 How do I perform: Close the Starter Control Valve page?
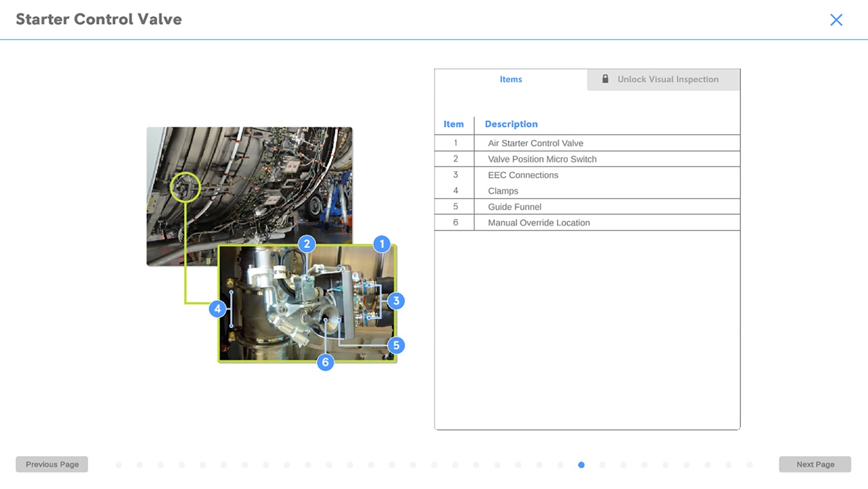[836, 20]
